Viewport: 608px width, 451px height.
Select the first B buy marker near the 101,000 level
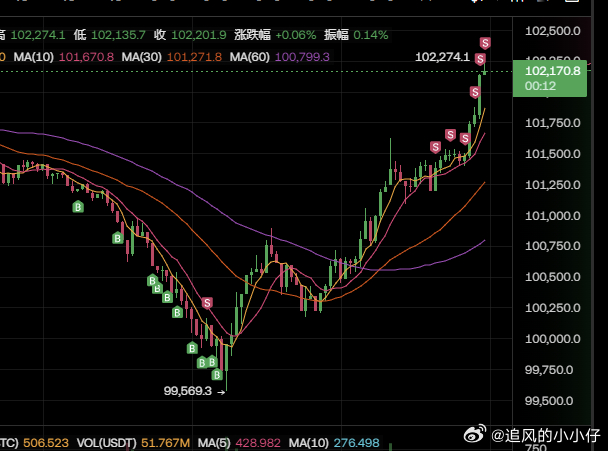click(78, 207)
